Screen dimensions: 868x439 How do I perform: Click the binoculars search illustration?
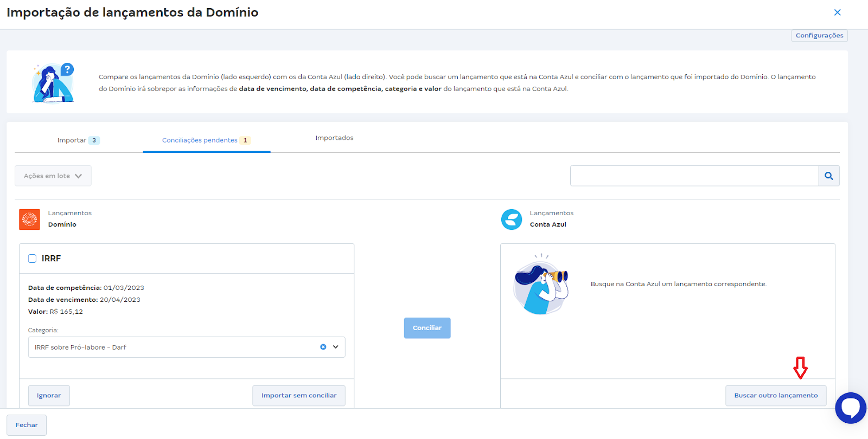pos(541,284)
